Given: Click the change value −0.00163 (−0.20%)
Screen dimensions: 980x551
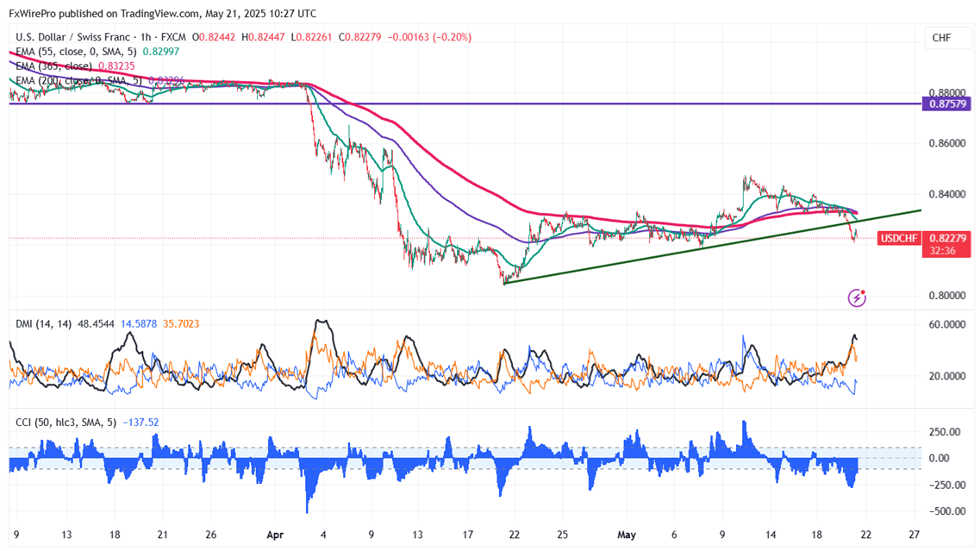Looking at the screenshot, I should [429, 38].
